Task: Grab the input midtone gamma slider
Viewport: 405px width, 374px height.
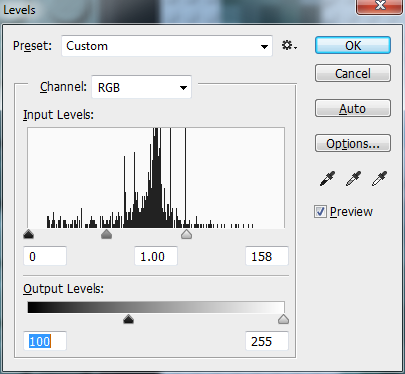Action: (106, 234)
